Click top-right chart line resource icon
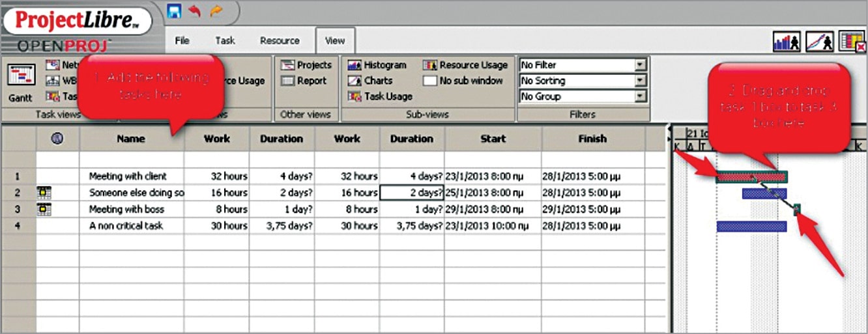The width and height of the screenshot is (868, 334). pyautogui.click(x=819, y=42)
